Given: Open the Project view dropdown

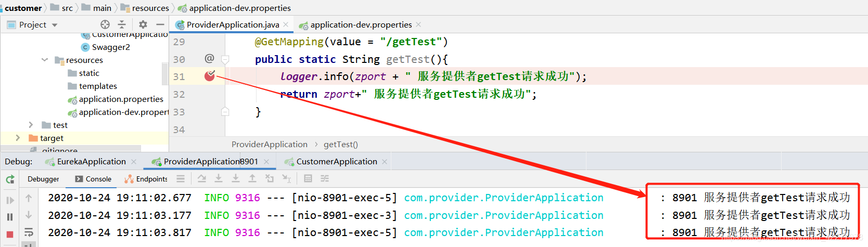Looking at the screenshot, I should [x=55, y=25].
